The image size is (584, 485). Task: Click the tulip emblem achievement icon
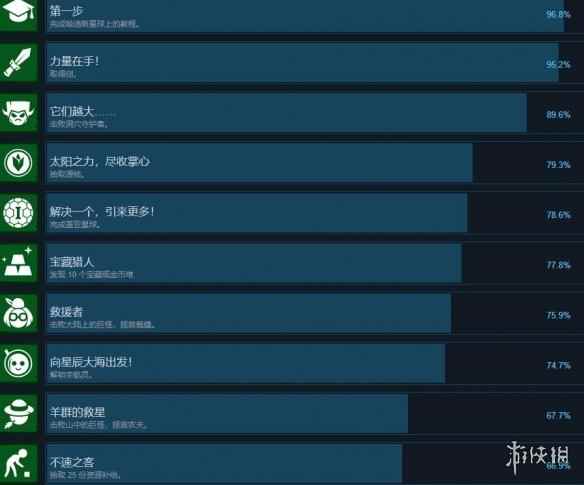pyautogui.click(x=19, y=163)
